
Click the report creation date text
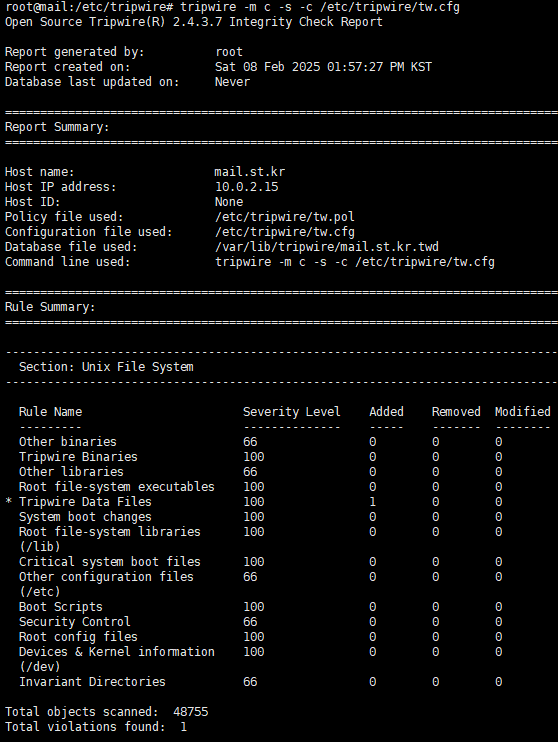[x=323, y=67]
